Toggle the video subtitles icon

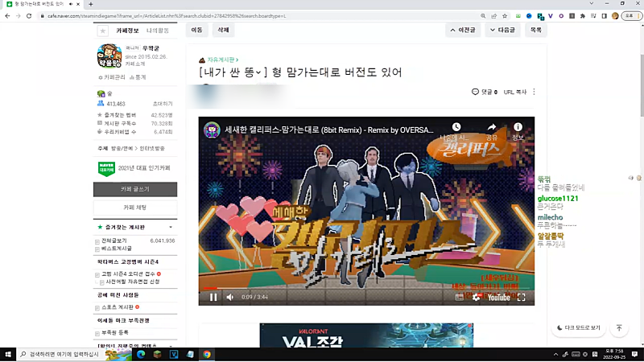coord(460,297)
